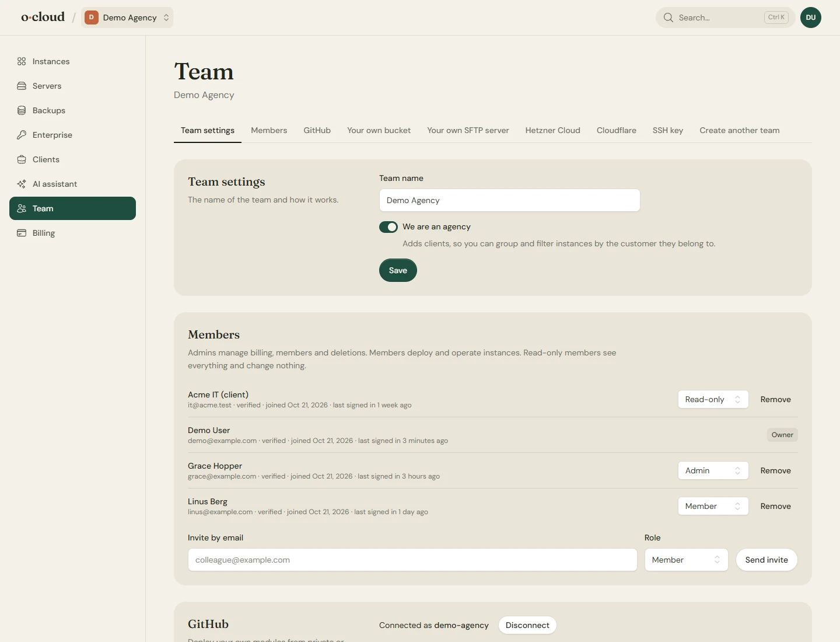
Task: Select the Hetzner Cloud tab
Action: coord(552,130)
